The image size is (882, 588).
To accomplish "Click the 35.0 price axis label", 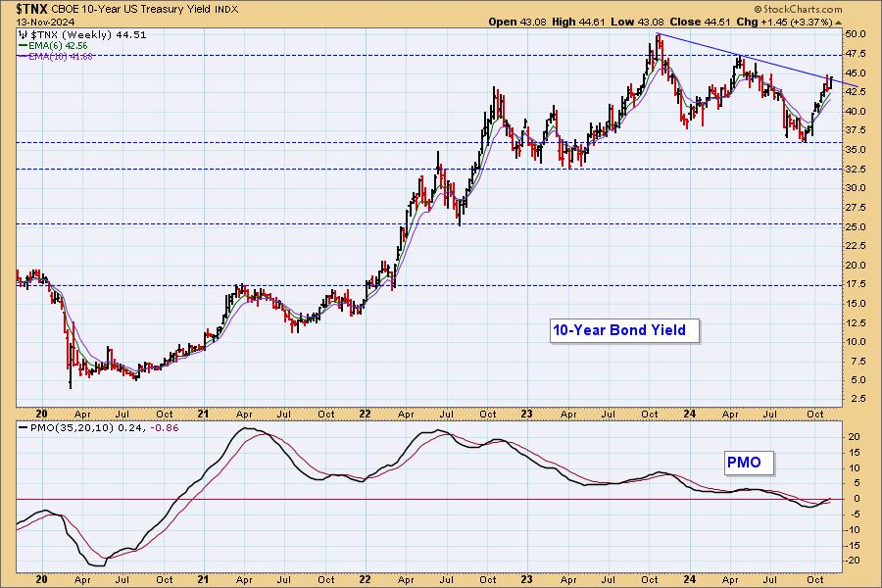I will [855, 150].
